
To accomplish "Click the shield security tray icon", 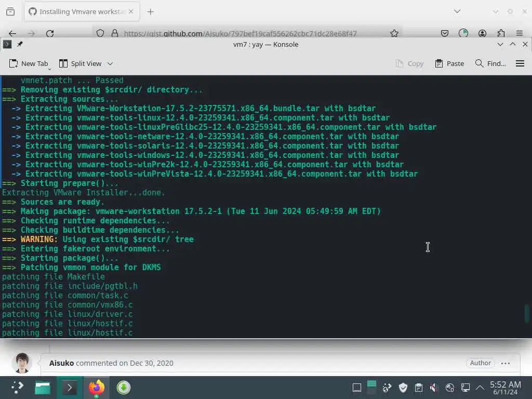I will (x=403, y=388).
